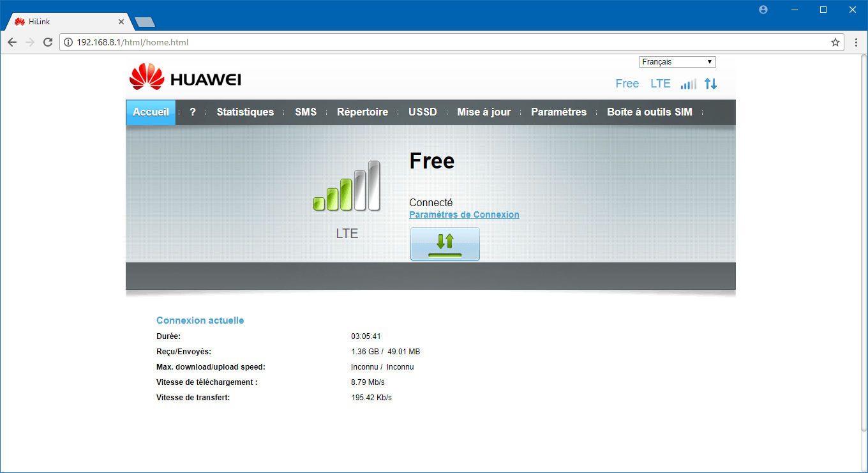The image size is (868, 473).
Task: Click the LTE network label in the header
Action: click(661, 84)
